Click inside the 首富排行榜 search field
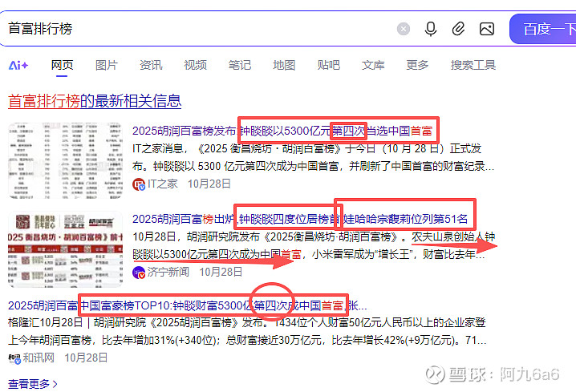The width and height of the screenshot is (576, 392). tap(198, 29)
